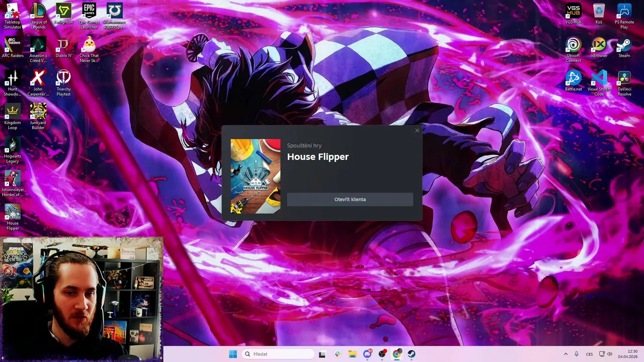The width and height of the screenshot is (644, 362).
Task: Click the Hledat taskbar search box
Action: click(278, 354)
